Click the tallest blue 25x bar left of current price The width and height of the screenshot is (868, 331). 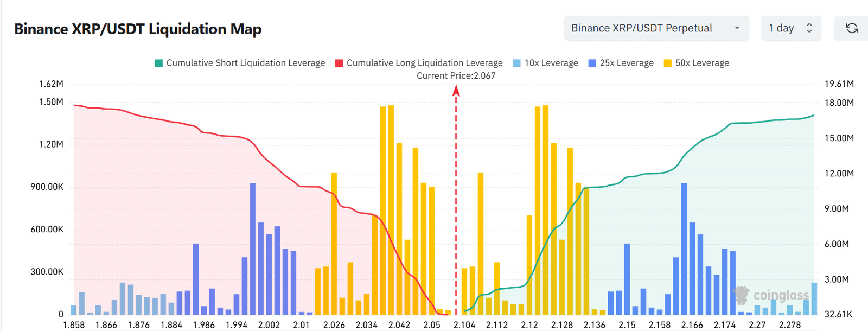pyautogui.click(x=253, y=249)
